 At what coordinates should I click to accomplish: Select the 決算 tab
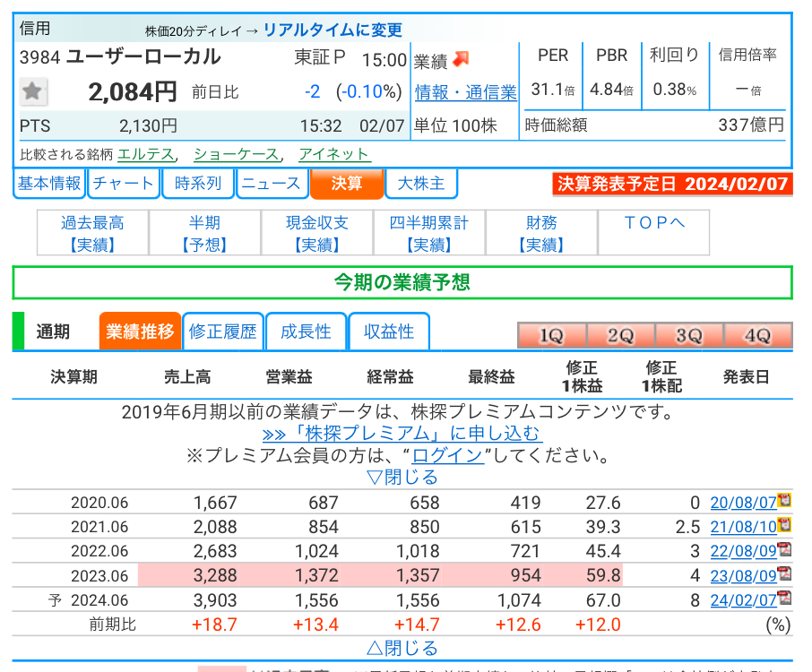[347, 184]
